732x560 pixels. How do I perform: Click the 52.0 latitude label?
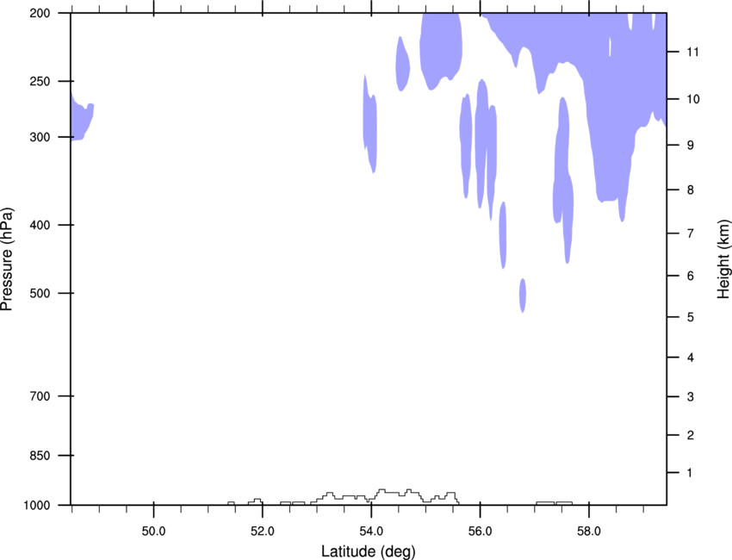[x=263, y=532]
